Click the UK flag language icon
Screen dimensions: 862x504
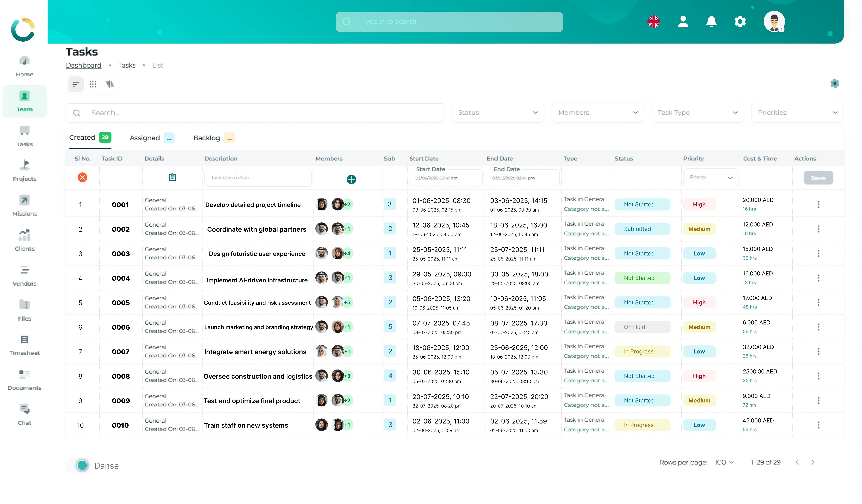(x=653, y=22)
